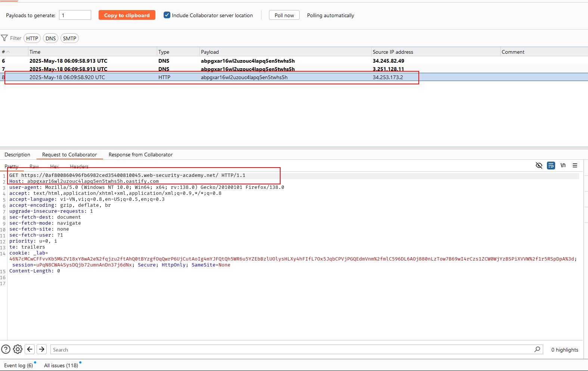Sort by the Comment column header
Image resolution: width=588 pixels, height=371 pixels.
[544, 52]
